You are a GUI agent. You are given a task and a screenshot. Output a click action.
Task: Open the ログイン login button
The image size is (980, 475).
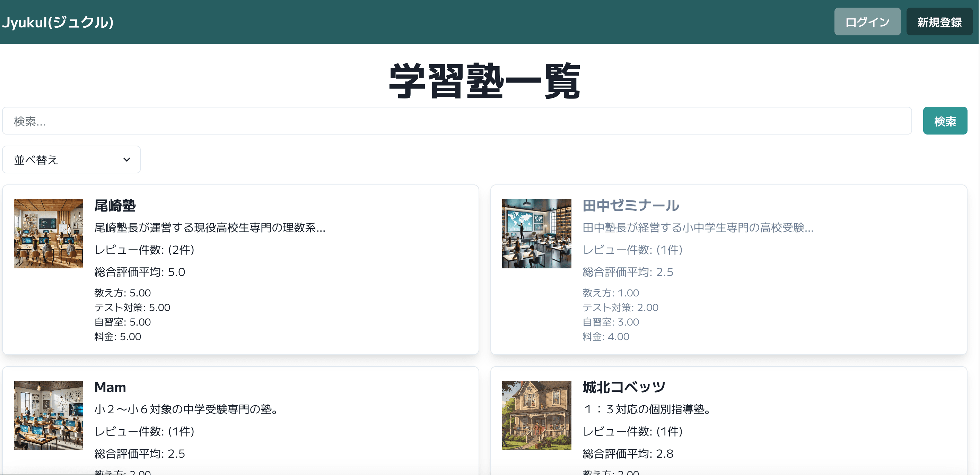(x=867, y=22)
